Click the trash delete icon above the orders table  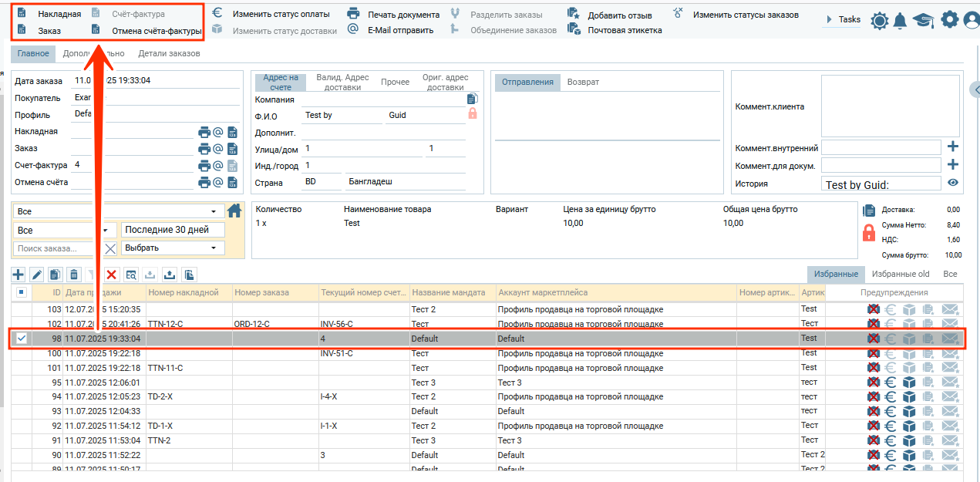click(73, 275)
